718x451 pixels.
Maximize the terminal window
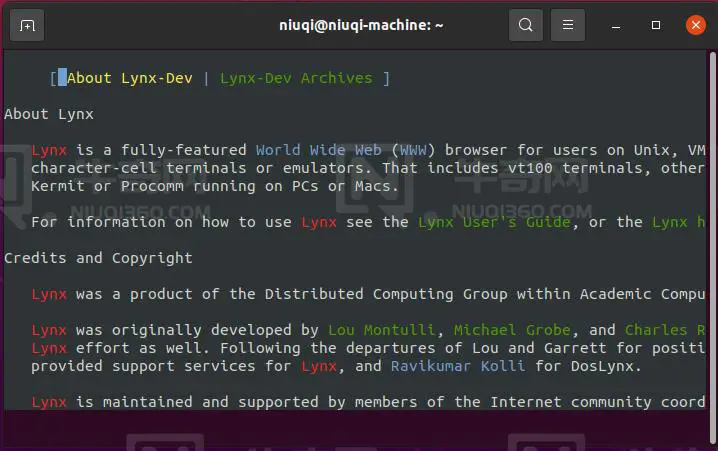pyautogui.click(x=656, y=25)
